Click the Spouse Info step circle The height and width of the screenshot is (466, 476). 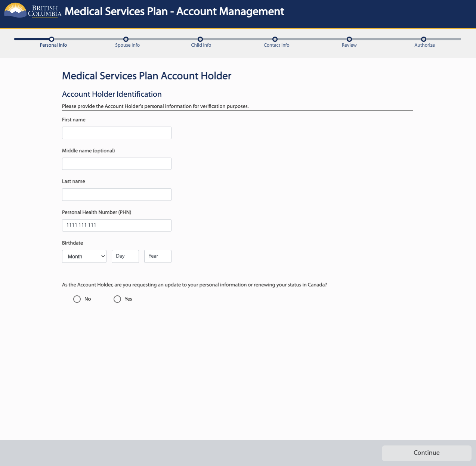tap(126, 39)
